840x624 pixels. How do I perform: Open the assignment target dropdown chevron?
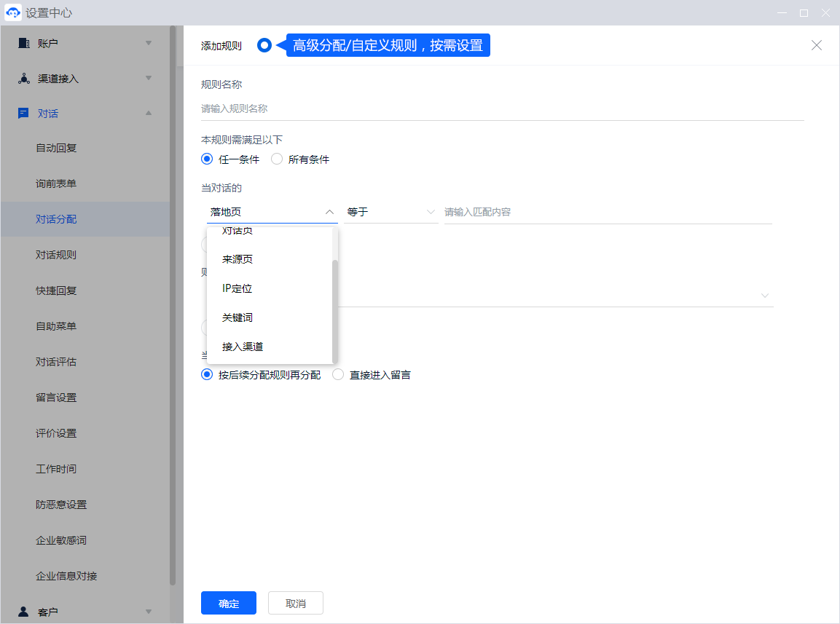(764, 296)
